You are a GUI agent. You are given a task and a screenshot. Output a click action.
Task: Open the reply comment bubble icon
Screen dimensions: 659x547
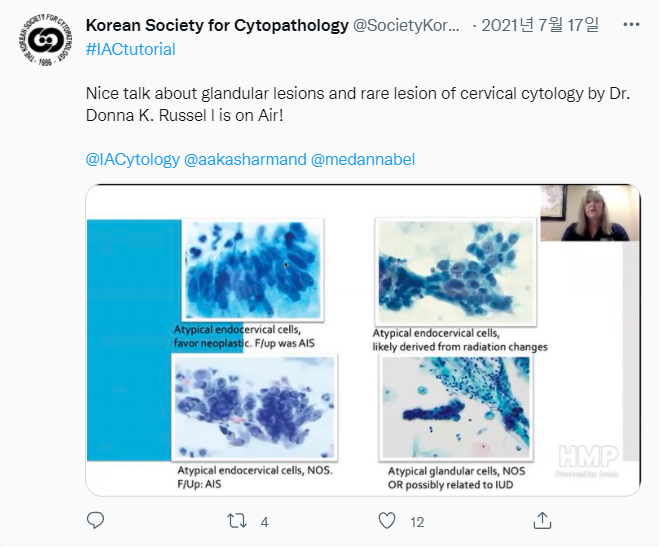point(95,521)
